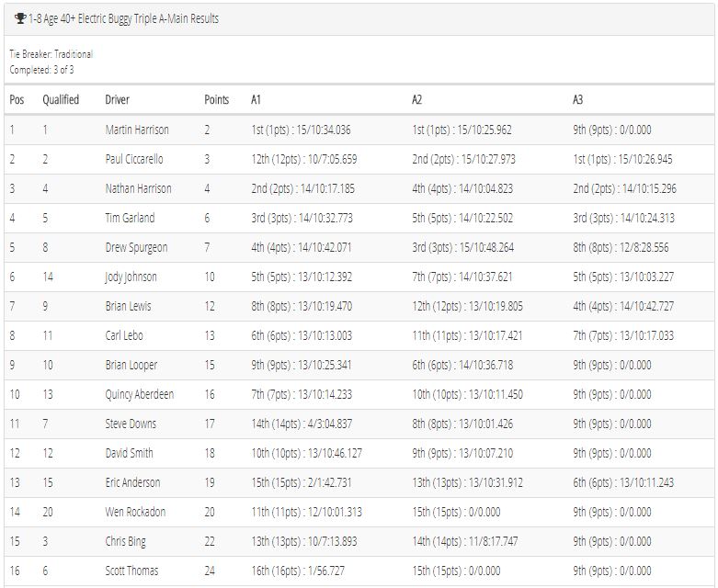Open Nathan Harrison's driver entry
The image size is (718, 588).
tap(138, 188)
